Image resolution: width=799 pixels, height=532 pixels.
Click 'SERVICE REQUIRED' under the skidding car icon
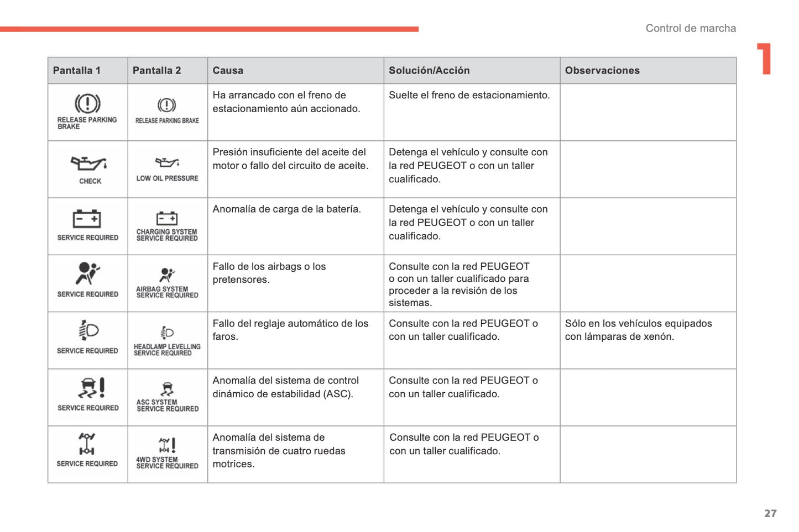(88, 408)
